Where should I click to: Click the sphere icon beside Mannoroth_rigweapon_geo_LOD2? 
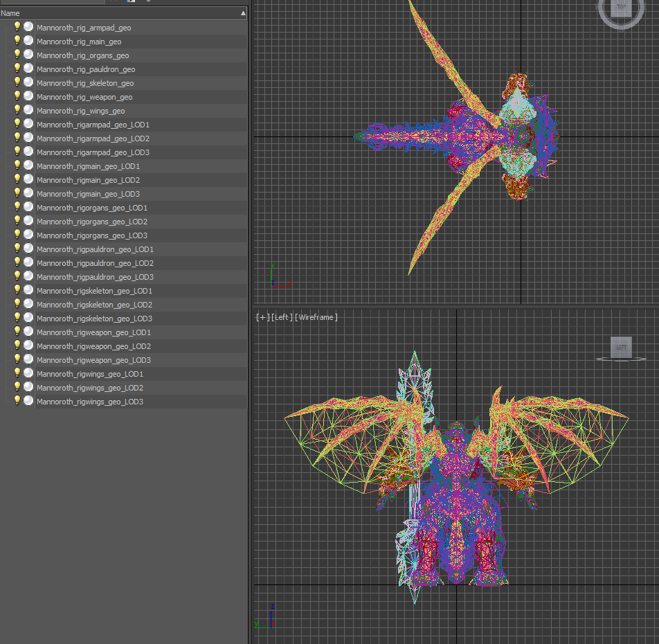coord(28,346)
